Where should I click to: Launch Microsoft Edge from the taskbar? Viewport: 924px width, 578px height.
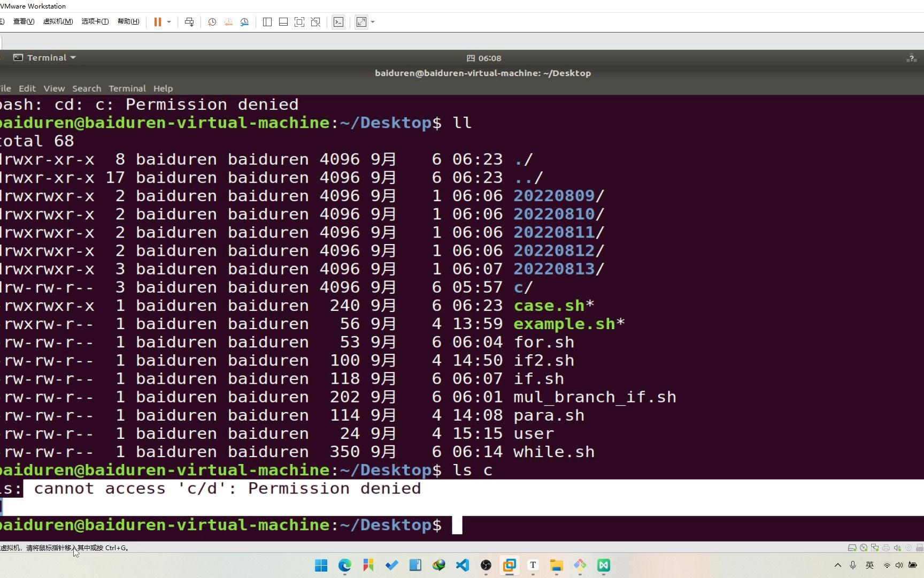pyautogui.click(x=345, y=565)
